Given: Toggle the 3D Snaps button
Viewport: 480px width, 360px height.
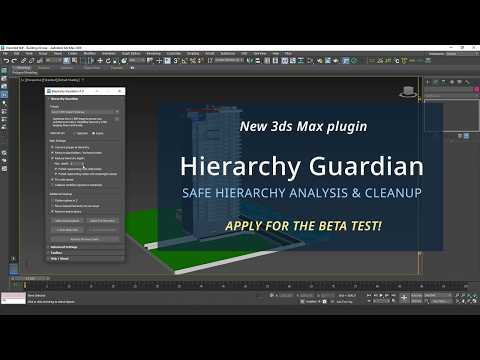Looking at the screenshot, I should [x=176, y=61].
